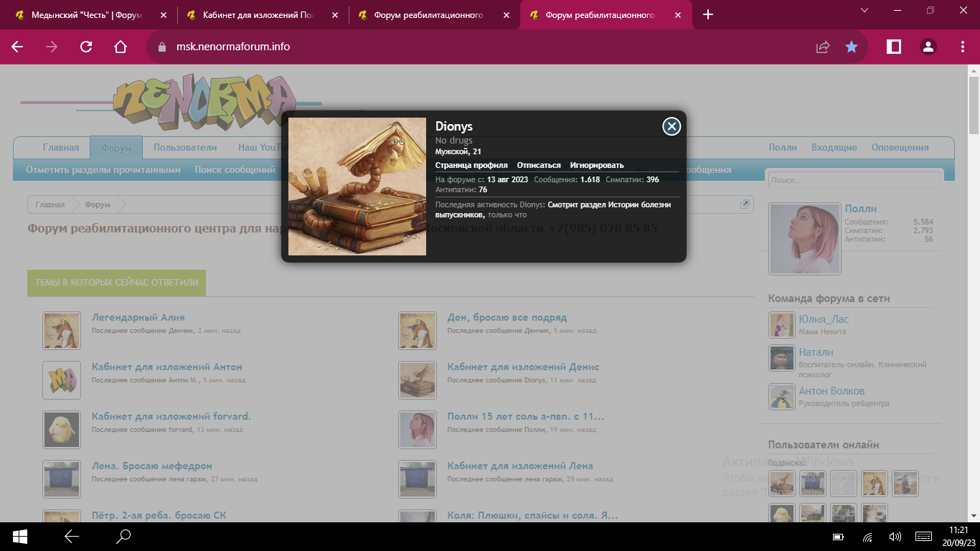Click the address bar URL field

pos(430,47)
